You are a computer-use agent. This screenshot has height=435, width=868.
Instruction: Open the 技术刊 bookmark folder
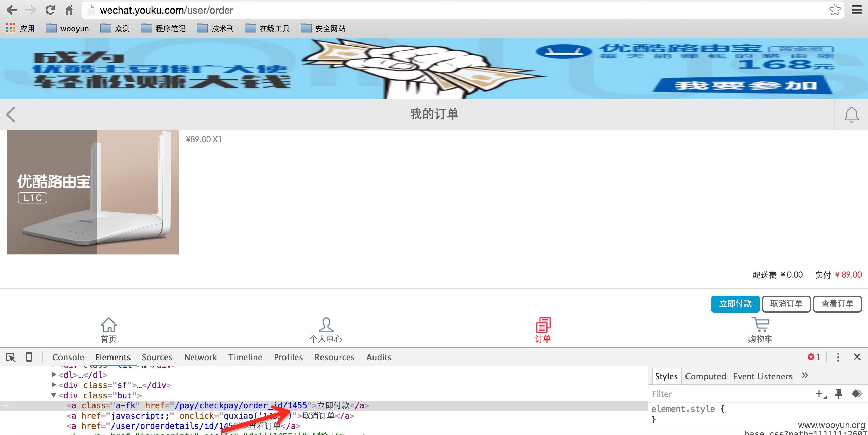(x=215, y=28)
